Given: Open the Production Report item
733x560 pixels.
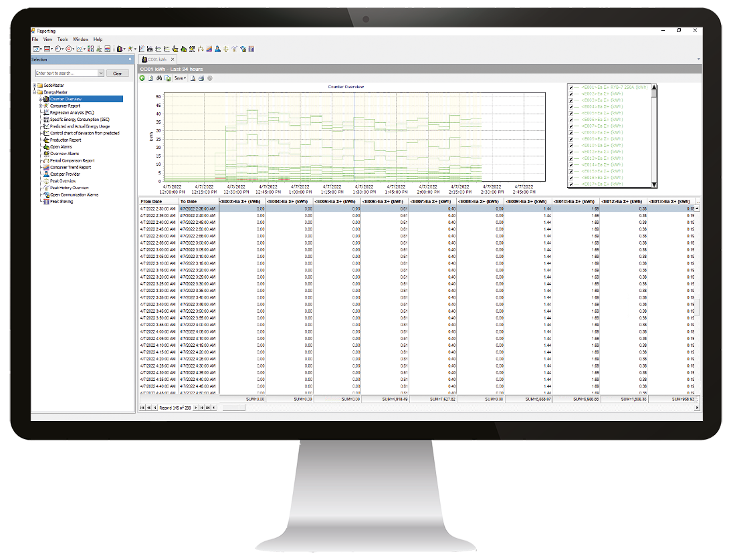Looking at the screenshot, I should pos(66,140).
